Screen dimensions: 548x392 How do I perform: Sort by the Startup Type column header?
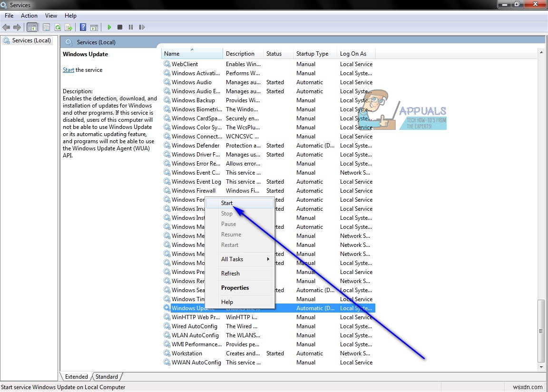pos(312,53)
